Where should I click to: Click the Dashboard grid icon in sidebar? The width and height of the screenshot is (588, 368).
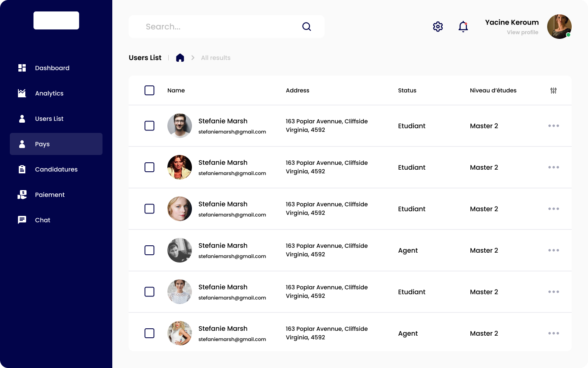[22, 68]
